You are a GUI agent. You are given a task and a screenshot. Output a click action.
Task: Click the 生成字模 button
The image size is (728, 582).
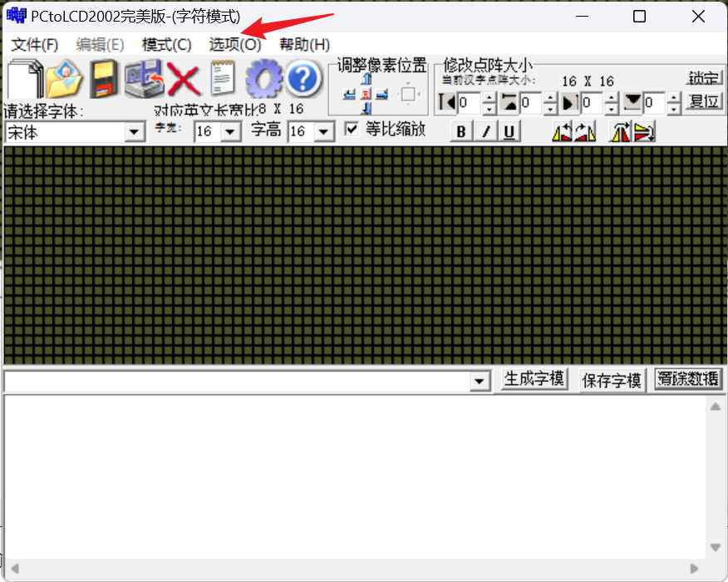point(534,379)
